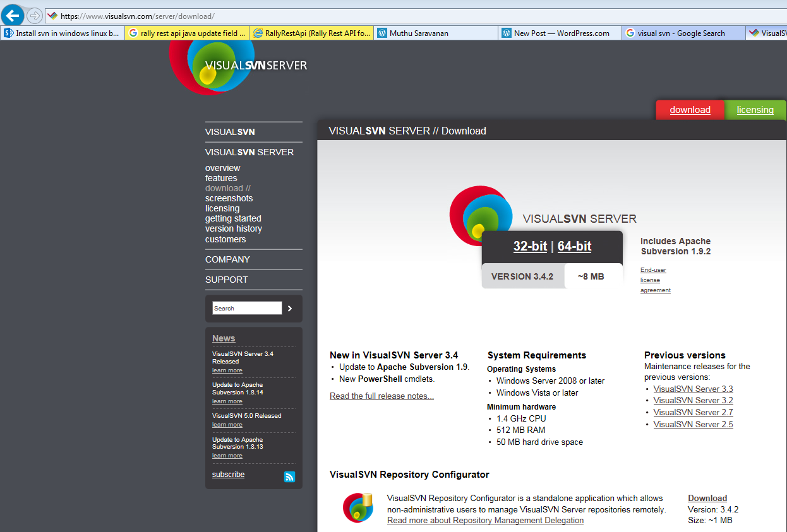Switch to RallyRestApi browser tab

311,33
